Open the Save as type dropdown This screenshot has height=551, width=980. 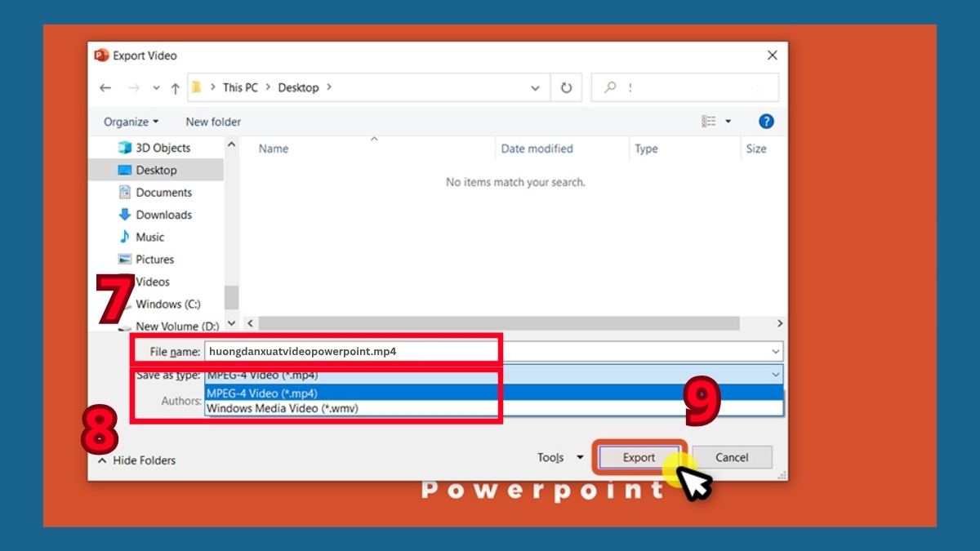click(775, 375)
